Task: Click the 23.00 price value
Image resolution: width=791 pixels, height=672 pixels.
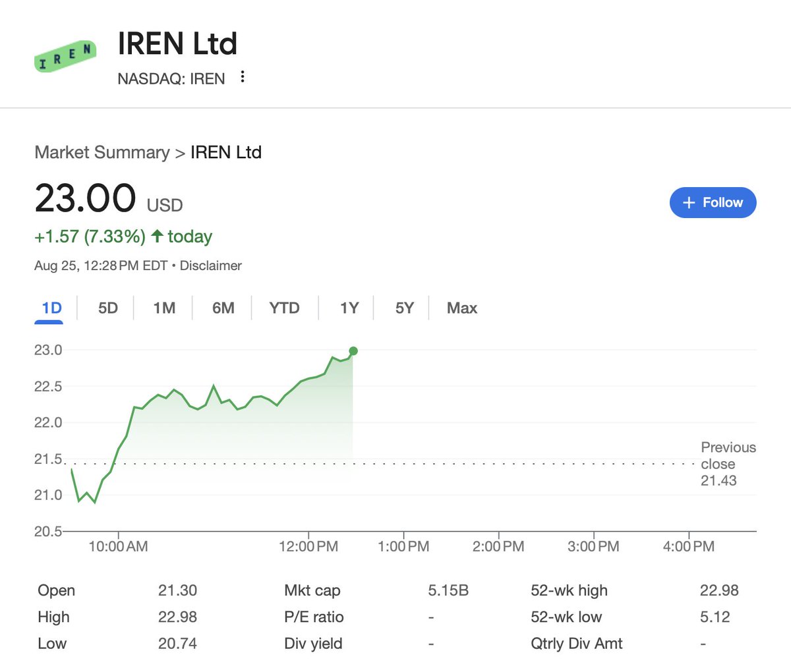Action: click(85, 198)
